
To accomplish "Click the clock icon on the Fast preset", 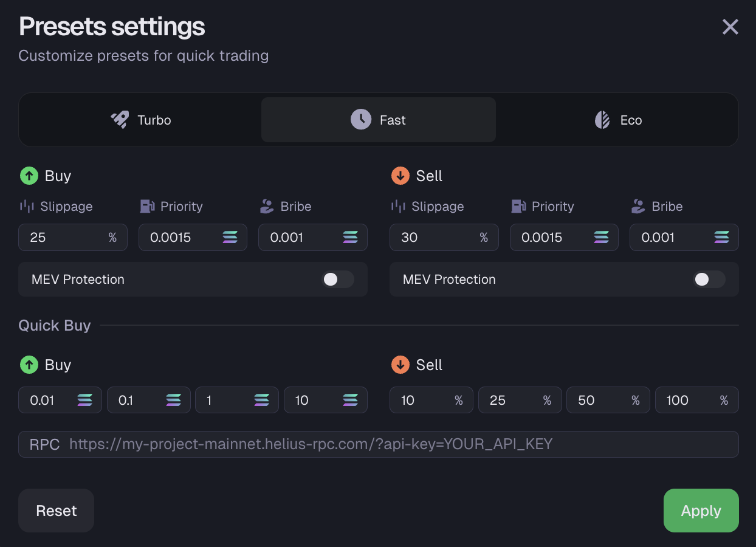I will (x=360, y=120).
